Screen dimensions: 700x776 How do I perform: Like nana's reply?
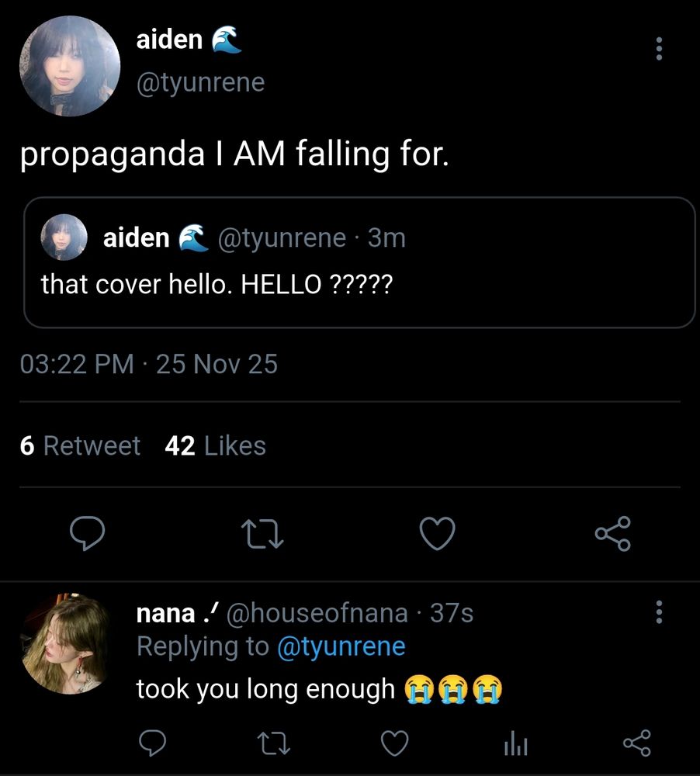tap(394, 743)
